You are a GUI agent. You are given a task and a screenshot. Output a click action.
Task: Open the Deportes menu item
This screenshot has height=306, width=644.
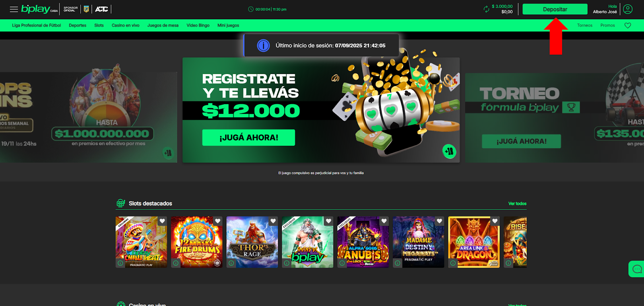pyautogui.click(x=77, y=25)
